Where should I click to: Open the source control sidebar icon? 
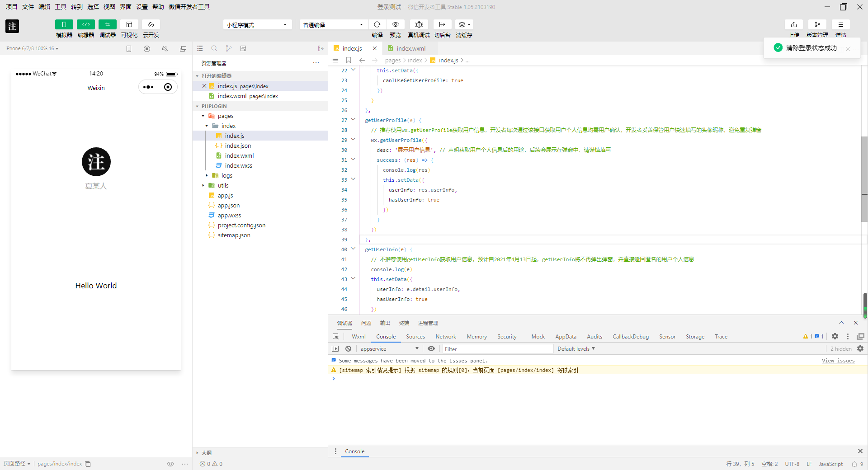coord(229,48)
